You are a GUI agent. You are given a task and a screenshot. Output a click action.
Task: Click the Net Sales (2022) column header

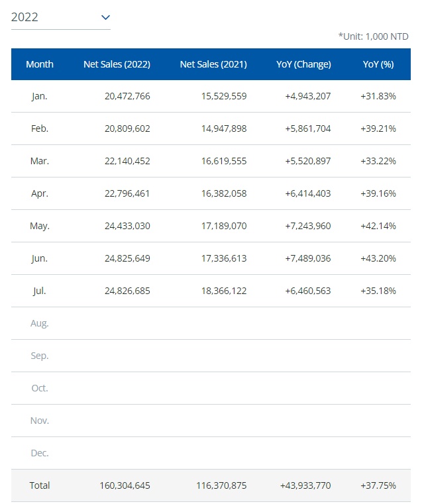coord(117,64)
